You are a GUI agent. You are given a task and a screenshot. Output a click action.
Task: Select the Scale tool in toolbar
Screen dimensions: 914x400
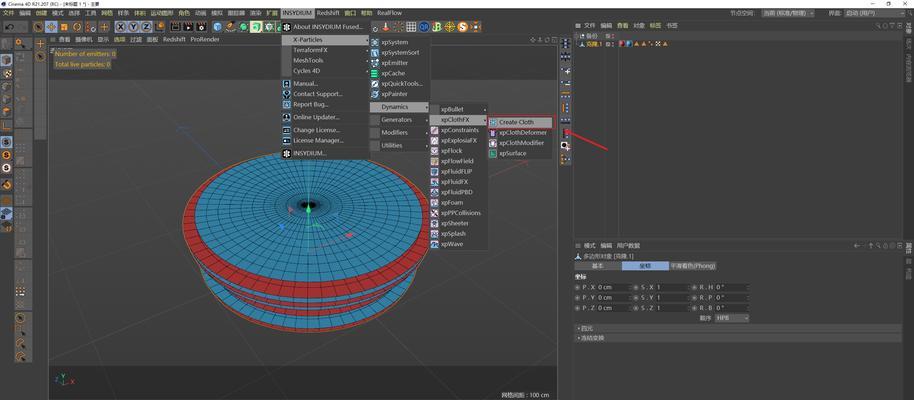[x=64, y=27]
